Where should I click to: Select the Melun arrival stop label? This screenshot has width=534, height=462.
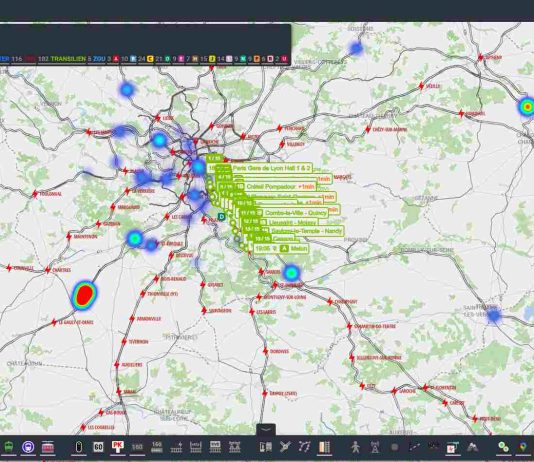click(281, 249)
